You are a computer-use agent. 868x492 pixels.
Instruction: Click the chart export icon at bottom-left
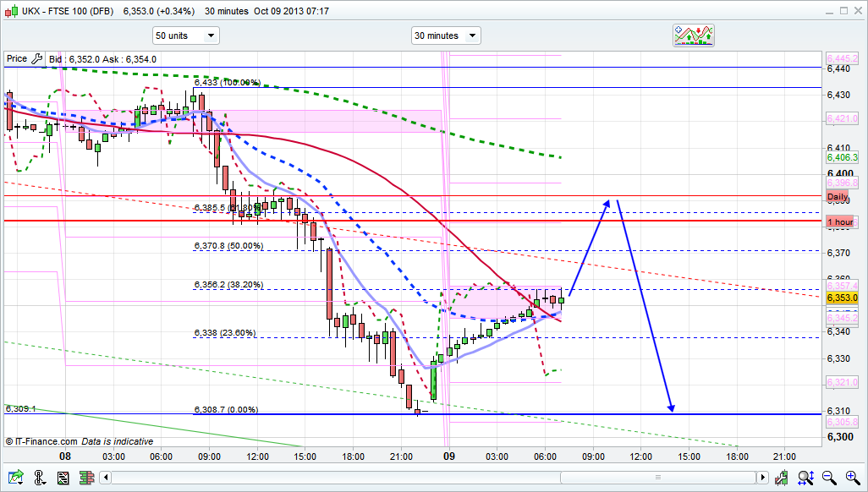point(14,478)
